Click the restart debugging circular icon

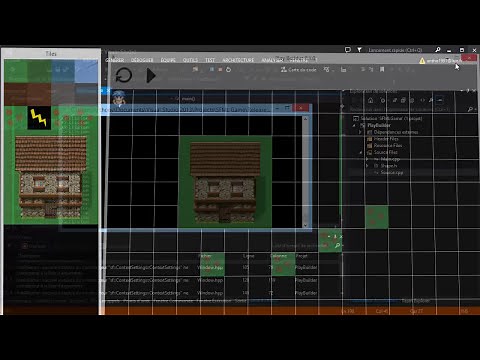tap(229, 70)
